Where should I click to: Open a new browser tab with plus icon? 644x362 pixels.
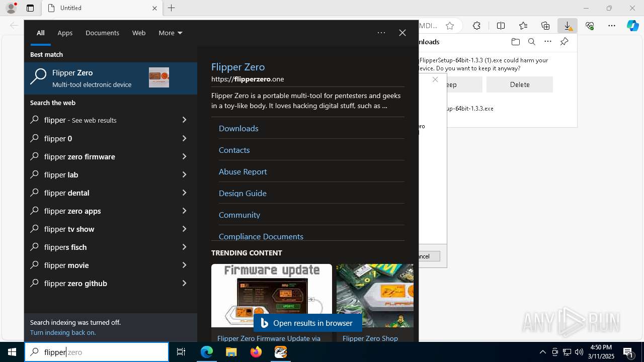coord(172,8)
